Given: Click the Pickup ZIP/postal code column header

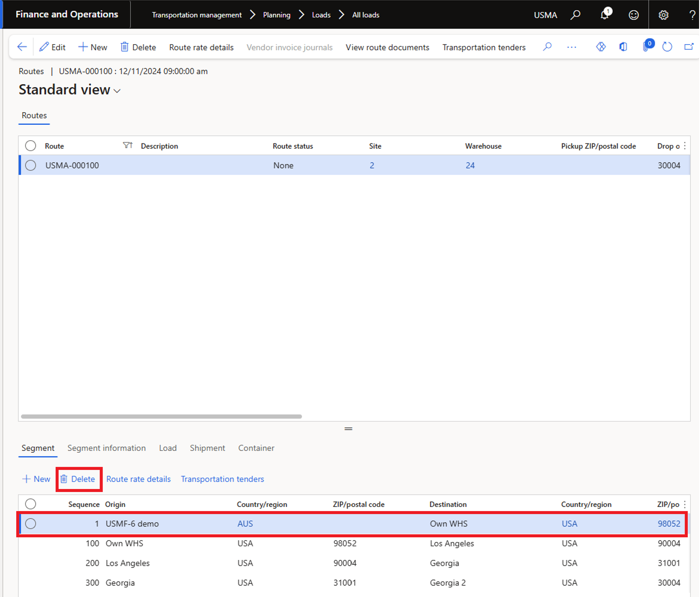Looking at the screenshot, I should [599, 146].
